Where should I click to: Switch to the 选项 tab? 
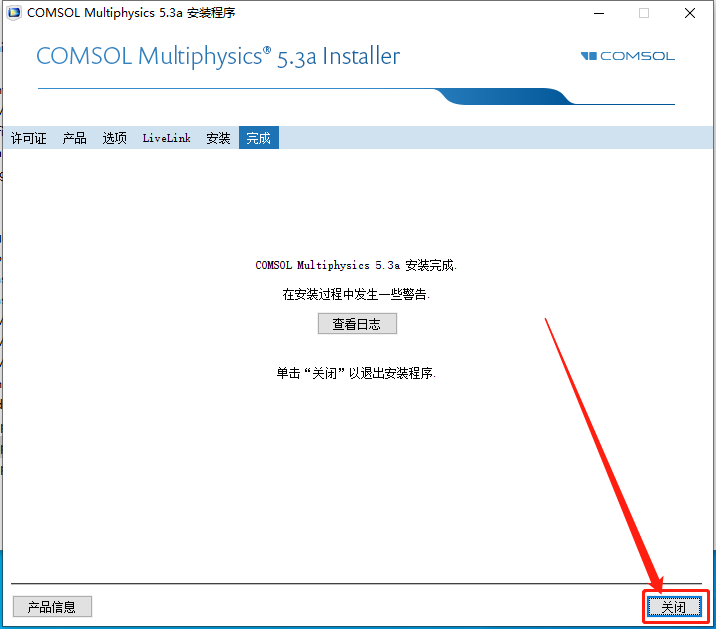click(x=114, y=137)
